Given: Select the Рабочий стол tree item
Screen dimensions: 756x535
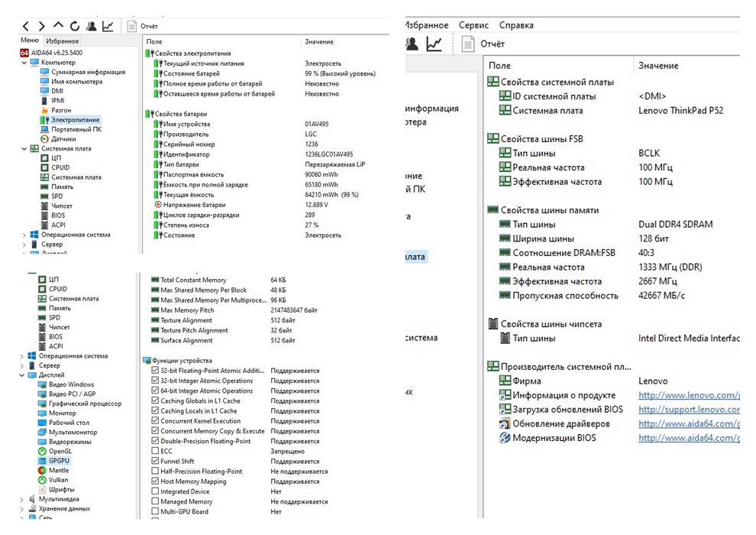Looking at the screenshot, I should pos(69,423).
